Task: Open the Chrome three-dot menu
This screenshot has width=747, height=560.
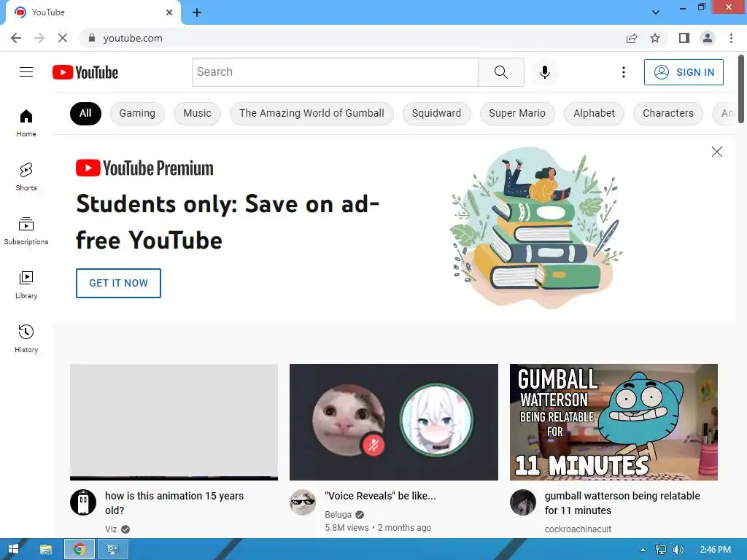Action: point(731,38)
